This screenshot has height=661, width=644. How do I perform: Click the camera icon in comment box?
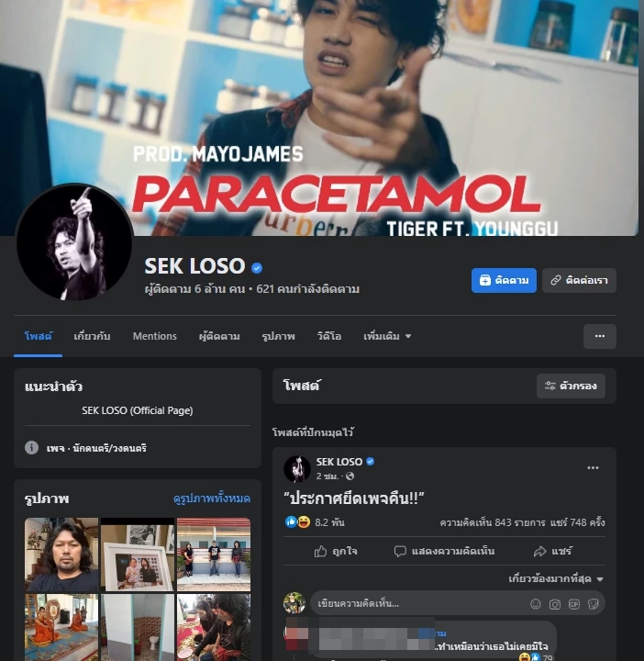point(555,604)
